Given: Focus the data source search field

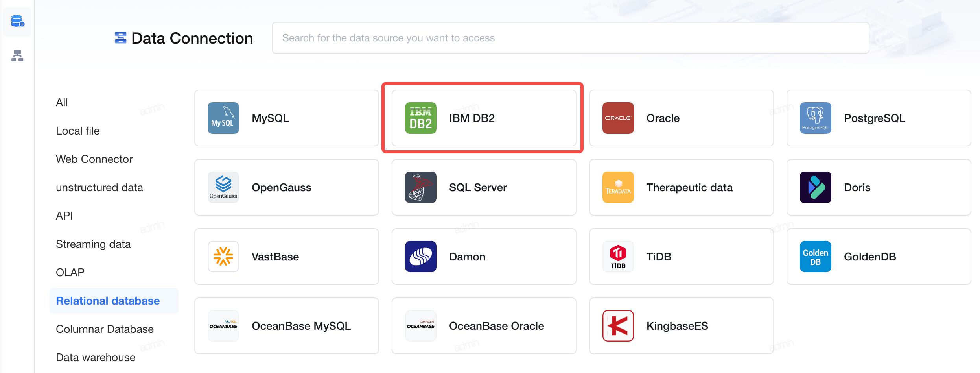Looking at the screenshot, I should 571,38.
